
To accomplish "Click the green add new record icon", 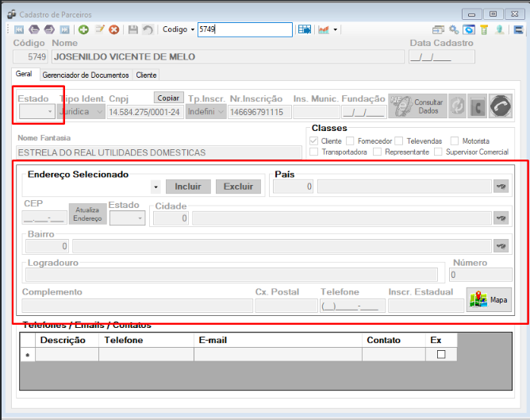I will tap(83, 29).
